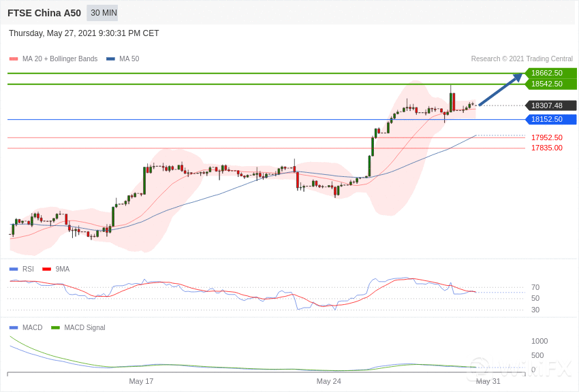Click the RSI 70 level label
579x392 pixels.
pyautogui.click(x=535, y=287)
